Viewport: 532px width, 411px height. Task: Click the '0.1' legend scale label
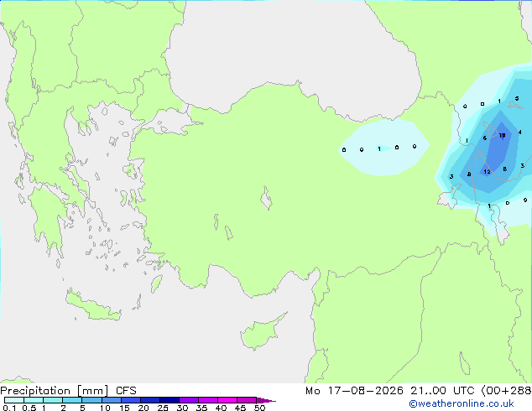point(9,408)
